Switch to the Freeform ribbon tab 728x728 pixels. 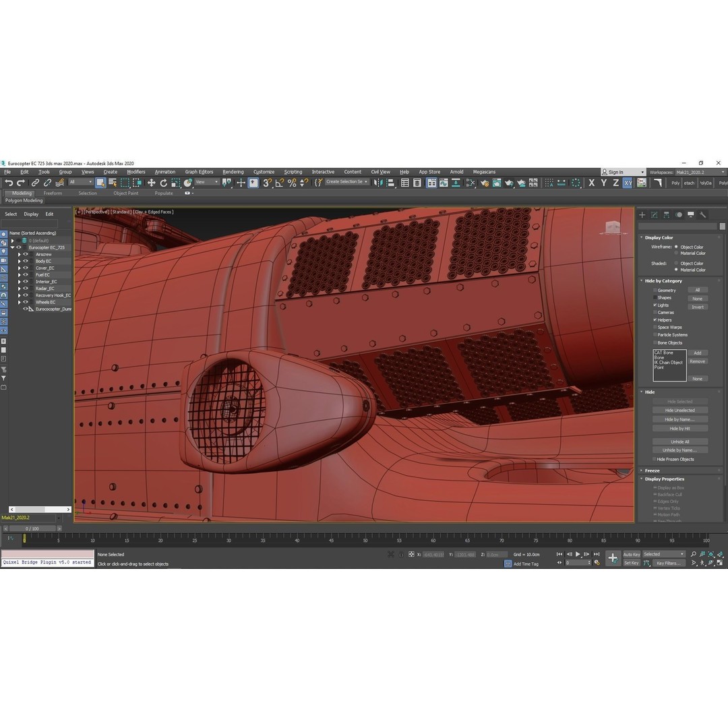(x=53, y=193)
